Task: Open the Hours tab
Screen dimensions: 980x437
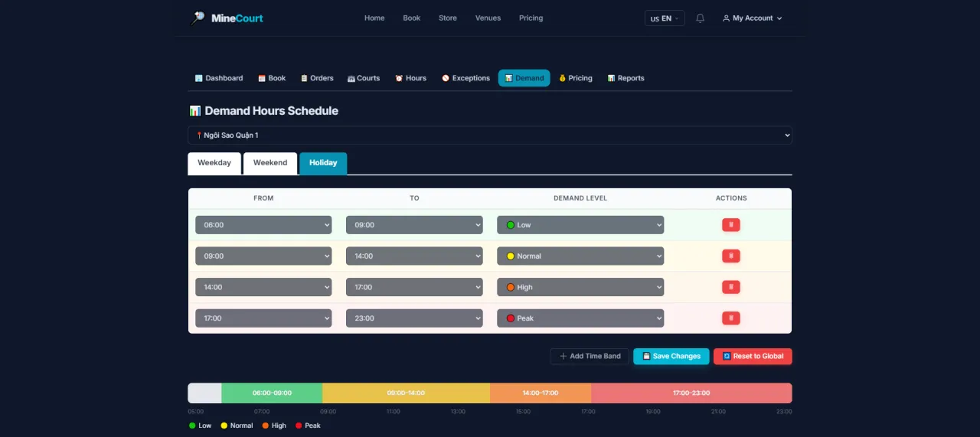Action: [411, 78]
